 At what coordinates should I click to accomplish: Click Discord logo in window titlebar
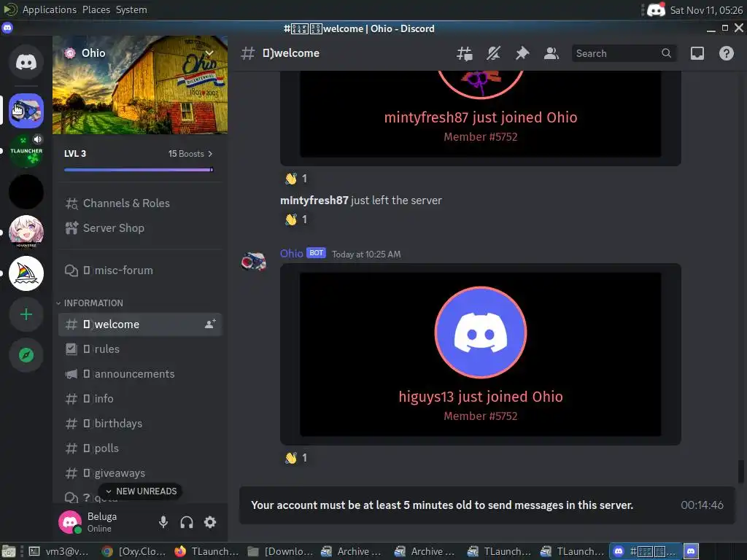pos(7,28)
